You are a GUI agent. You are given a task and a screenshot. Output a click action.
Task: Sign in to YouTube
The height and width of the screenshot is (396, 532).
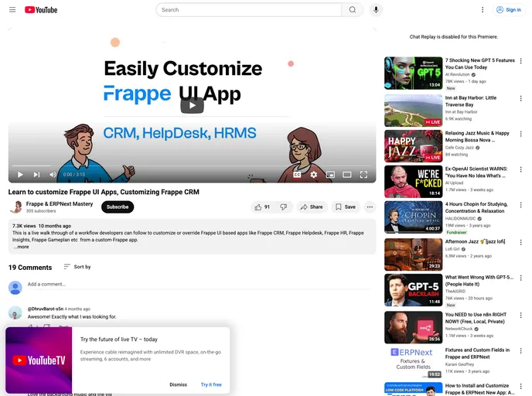tap(509, 10)
